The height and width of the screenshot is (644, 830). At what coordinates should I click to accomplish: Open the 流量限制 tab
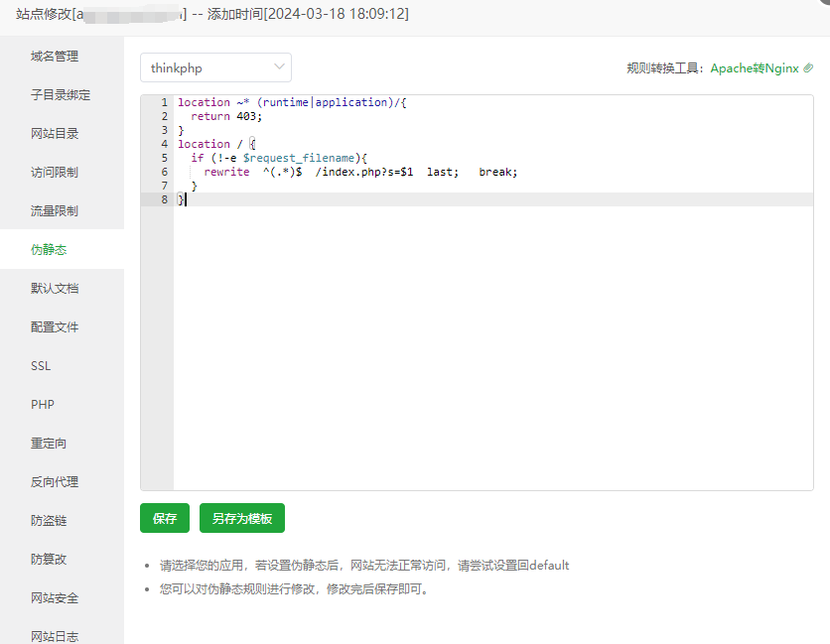tap(55, 211)
